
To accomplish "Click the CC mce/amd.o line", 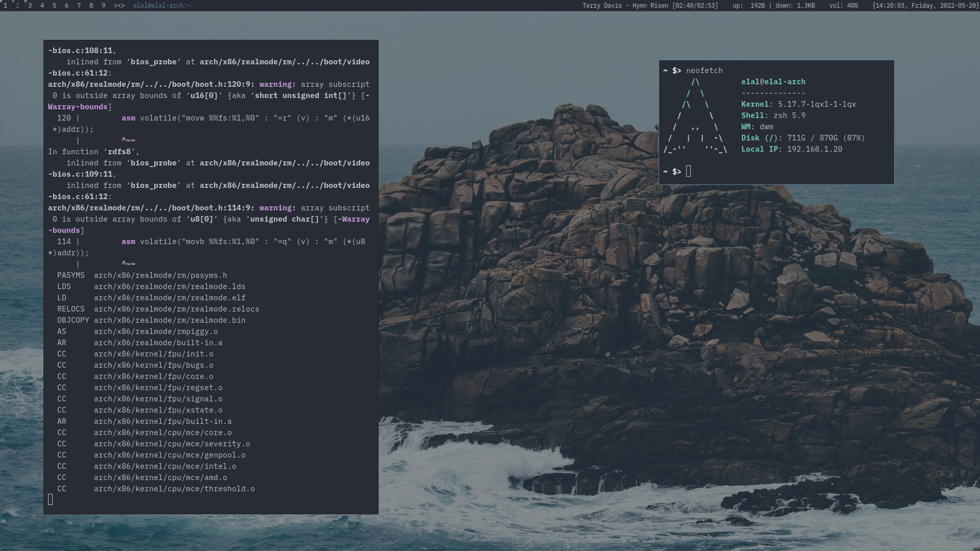I will 142,477.
